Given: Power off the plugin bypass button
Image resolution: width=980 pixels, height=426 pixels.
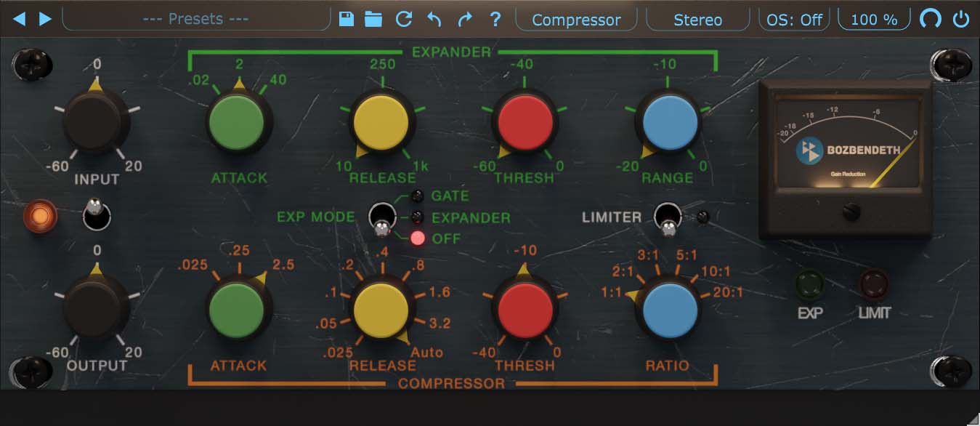Looking at the screenshot, I should 963,19.
